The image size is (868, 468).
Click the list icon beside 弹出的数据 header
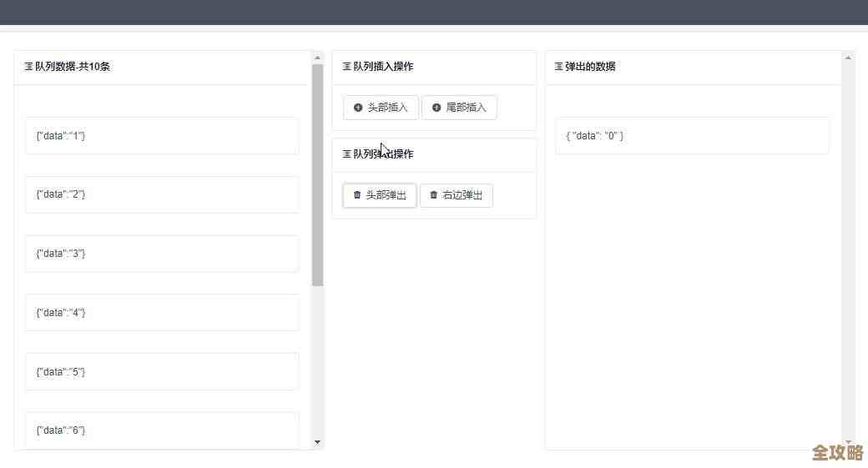point(559,67)
